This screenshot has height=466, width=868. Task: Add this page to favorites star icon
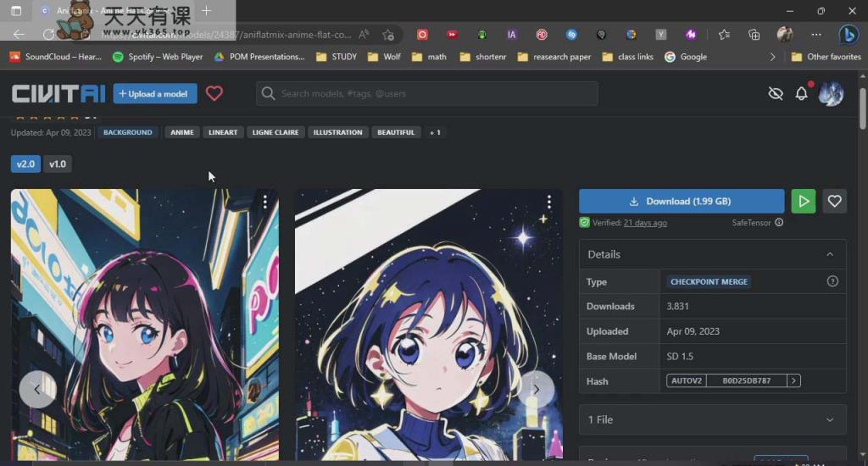pyautogui.click(x=388, y=34)
